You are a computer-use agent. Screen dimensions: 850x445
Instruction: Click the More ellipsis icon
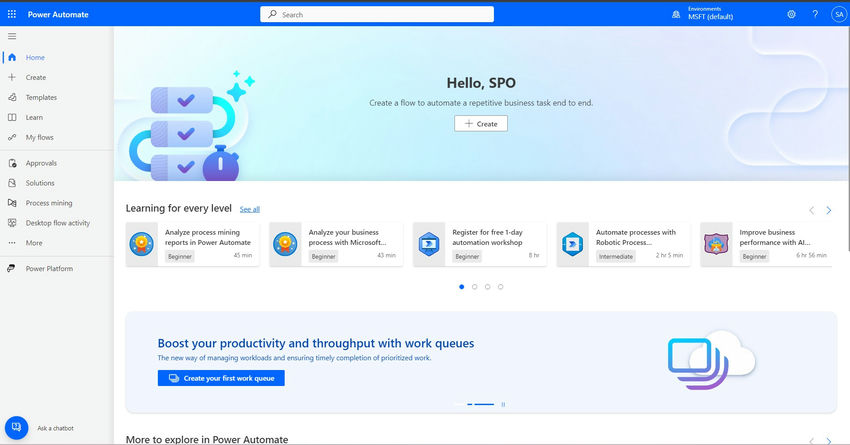click(12, 243)
